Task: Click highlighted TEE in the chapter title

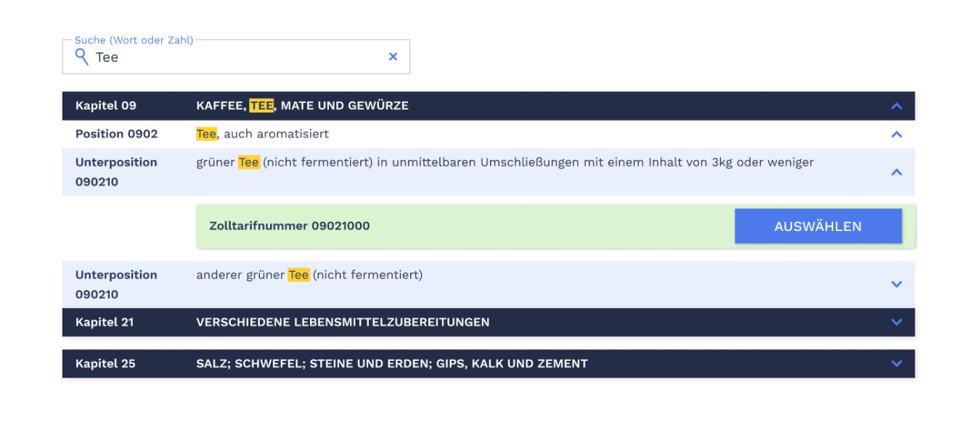Action: point(261,105)
